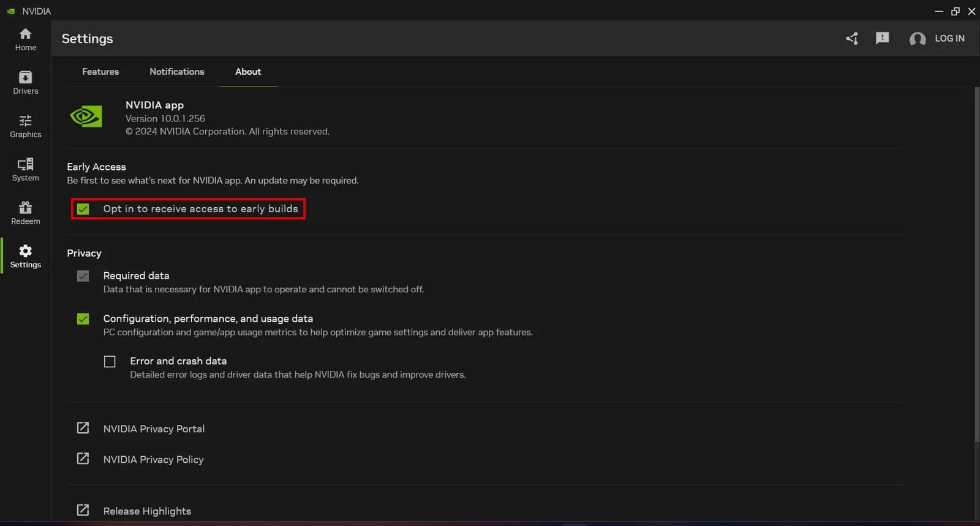Open the feedback icon in header
The height and width of the screenshot is (526, 980).
(x=882, y=39)
